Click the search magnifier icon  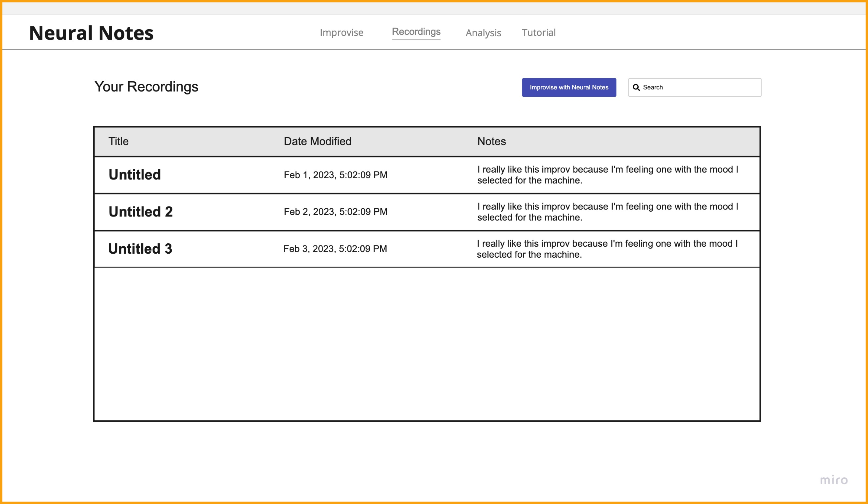636,87
